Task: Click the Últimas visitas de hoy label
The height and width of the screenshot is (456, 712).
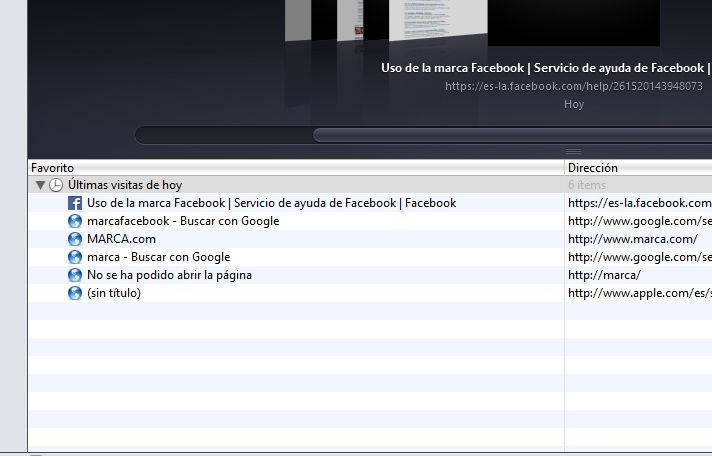Action: tap(125, 185)
